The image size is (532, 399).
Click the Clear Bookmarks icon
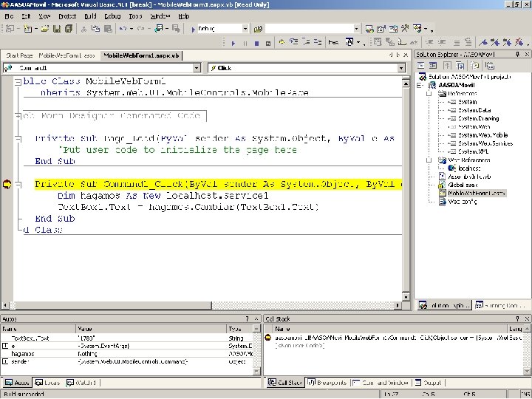(x=519, y=42)
